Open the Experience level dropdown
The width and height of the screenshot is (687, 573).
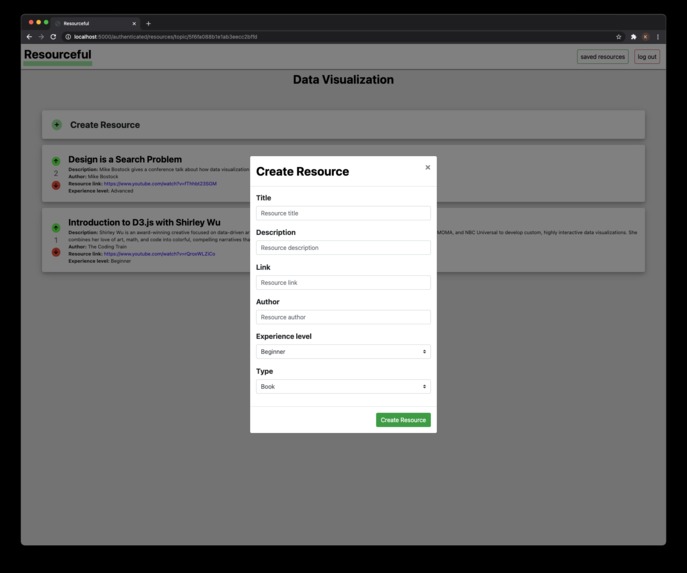pyautogui.click(x=343, y=352)
